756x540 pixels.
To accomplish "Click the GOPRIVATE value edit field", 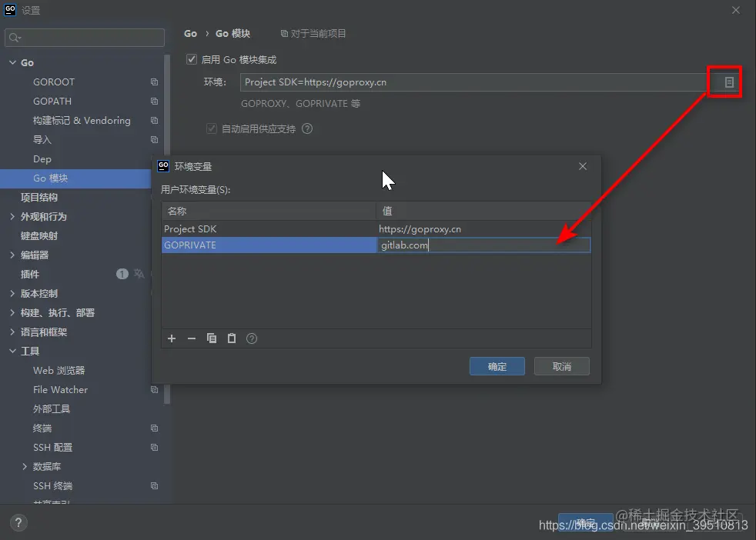I will (x=483, y=245).
